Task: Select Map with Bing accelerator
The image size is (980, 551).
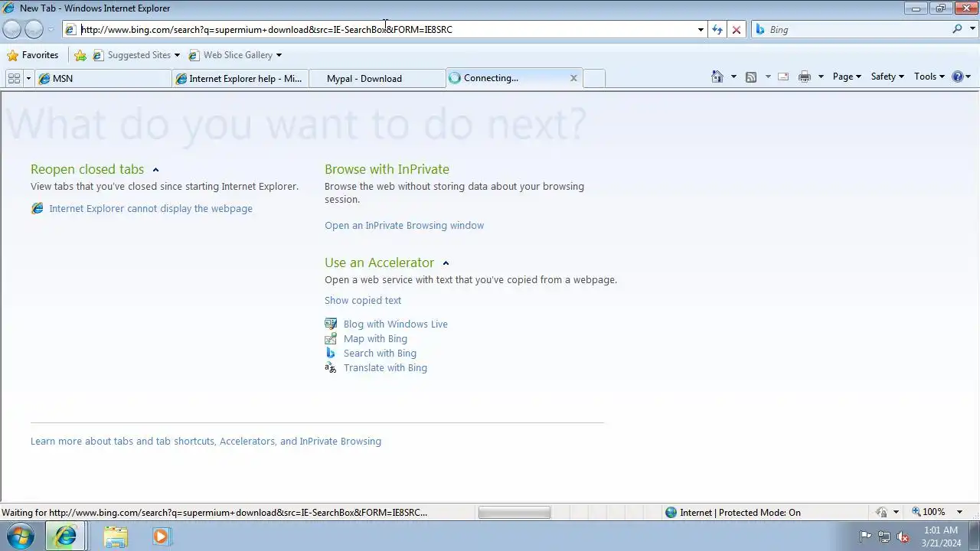Action: (x=375, y=338)
